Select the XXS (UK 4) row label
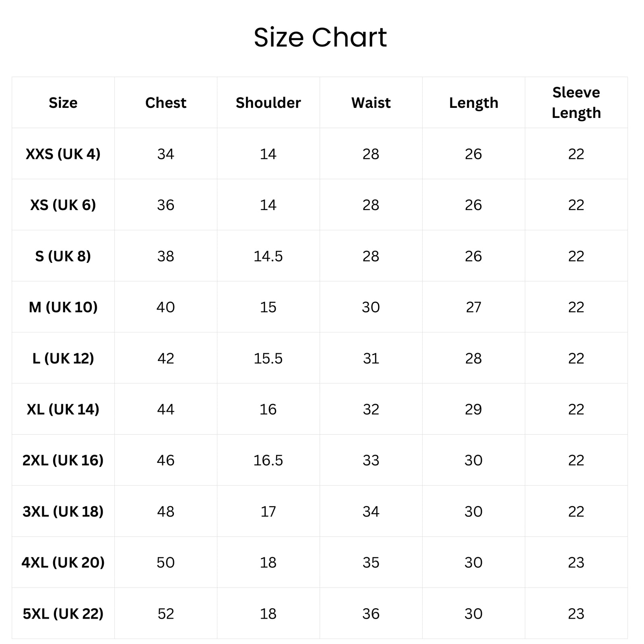 pos(63,154)
